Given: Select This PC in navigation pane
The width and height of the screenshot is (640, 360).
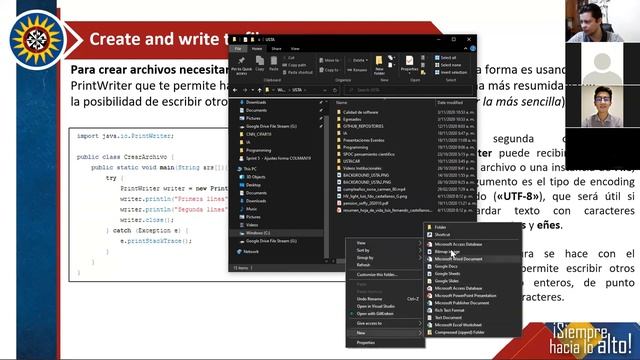Looking at the screenshot, I should [x=249, y=169].
